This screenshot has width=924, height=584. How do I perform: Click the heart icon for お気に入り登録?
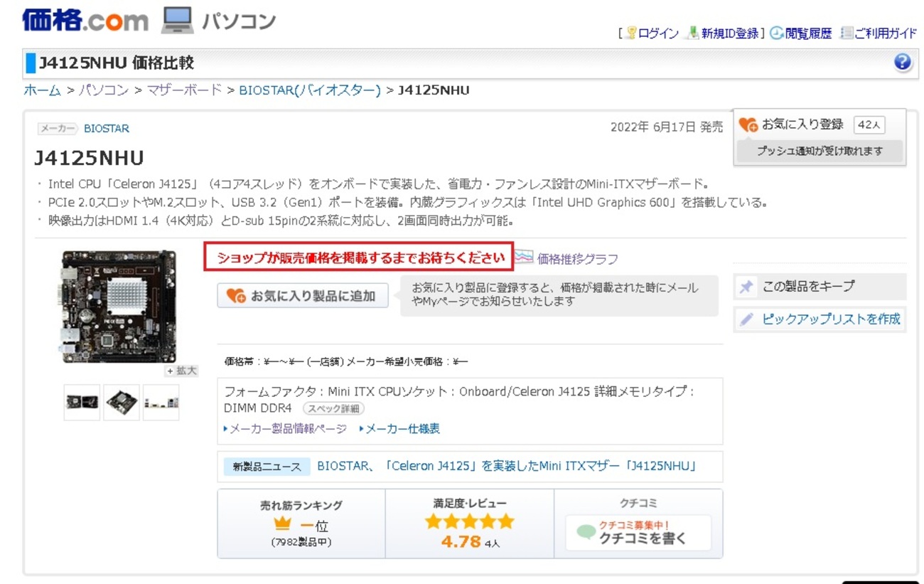pyautogui.click(x=747, y=124)
